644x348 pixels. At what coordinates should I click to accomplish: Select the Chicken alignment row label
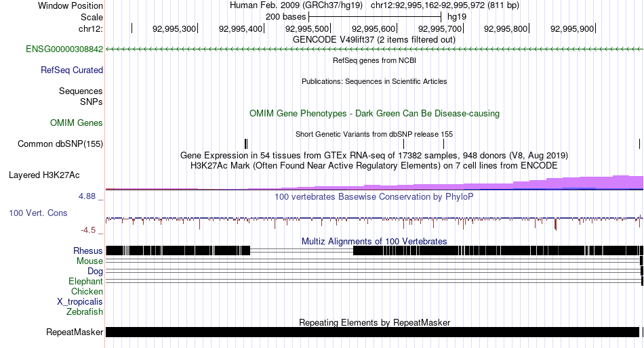(x=87, y=291)
